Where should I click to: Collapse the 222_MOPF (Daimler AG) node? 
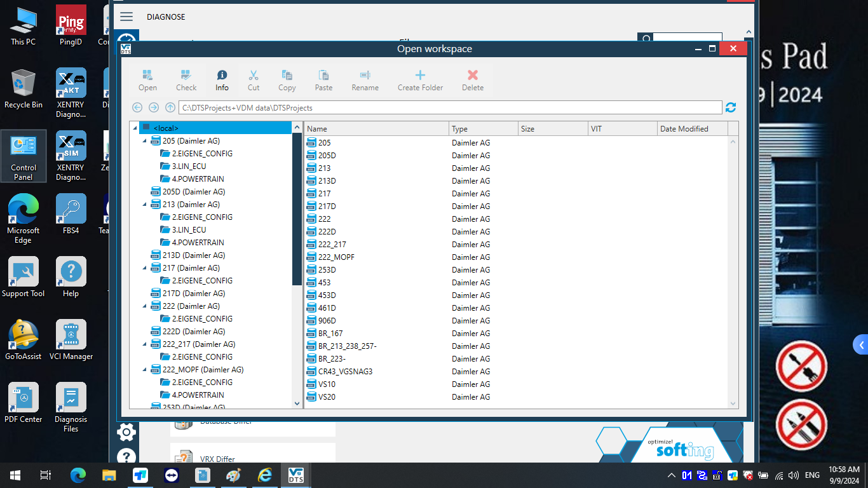tap(144, 369)
